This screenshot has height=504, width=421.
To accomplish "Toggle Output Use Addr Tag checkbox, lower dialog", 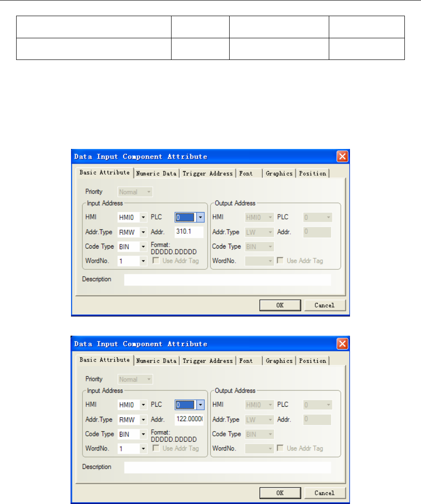I will (280, 448).
